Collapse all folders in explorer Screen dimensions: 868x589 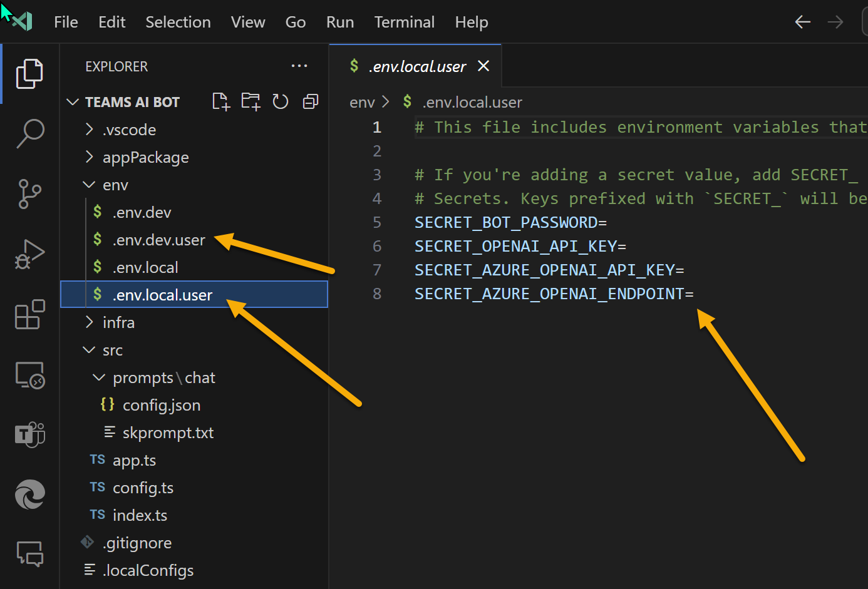click(x=311, y=101)
